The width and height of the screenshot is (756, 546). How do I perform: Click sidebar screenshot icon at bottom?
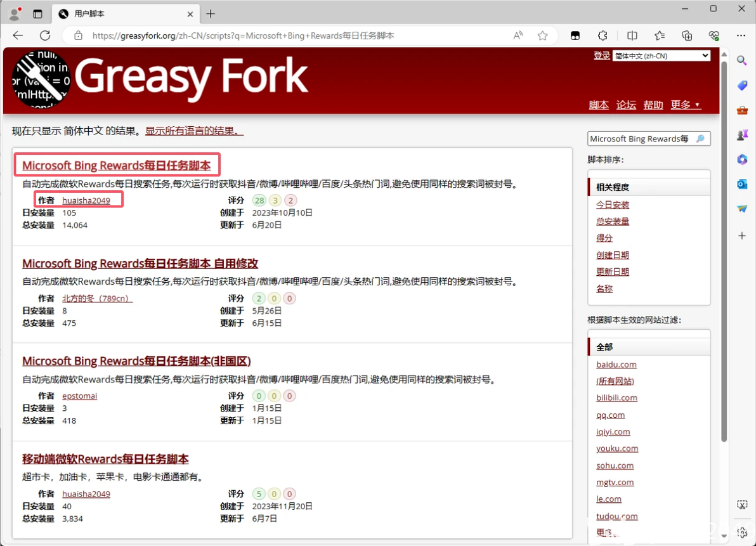click(742, 505)
